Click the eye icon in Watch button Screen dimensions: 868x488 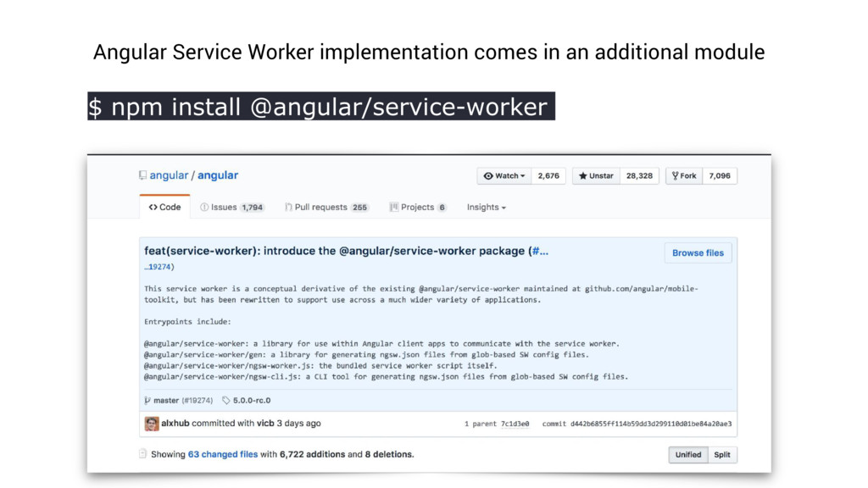click(487, 176)
